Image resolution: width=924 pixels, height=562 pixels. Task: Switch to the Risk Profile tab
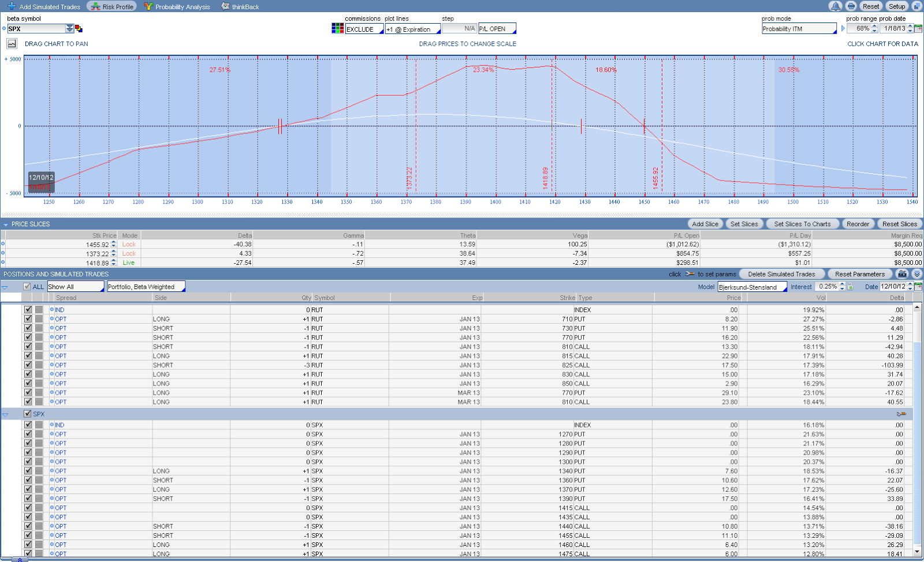click(x=111, y=6)
